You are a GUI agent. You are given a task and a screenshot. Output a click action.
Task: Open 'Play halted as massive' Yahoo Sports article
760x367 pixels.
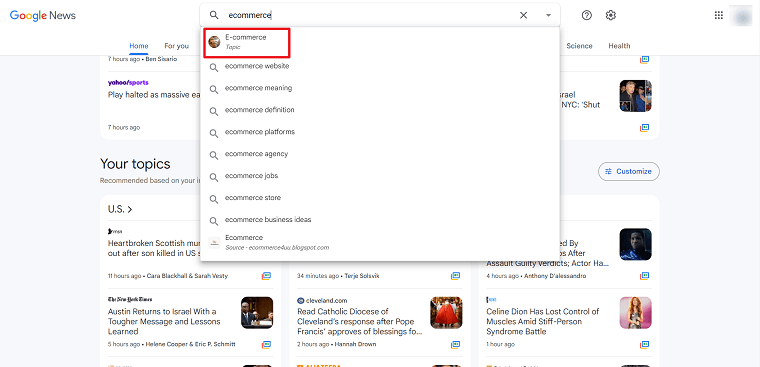click(x=154, y=95)
